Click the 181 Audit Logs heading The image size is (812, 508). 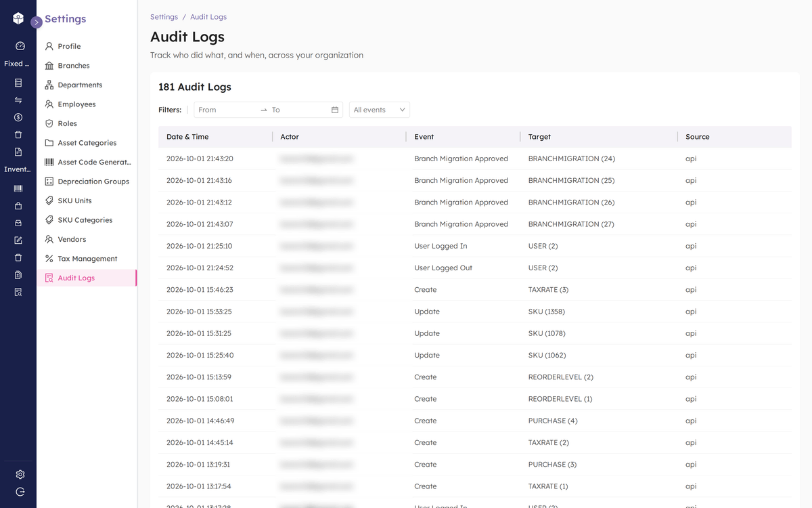click(195, 87)
